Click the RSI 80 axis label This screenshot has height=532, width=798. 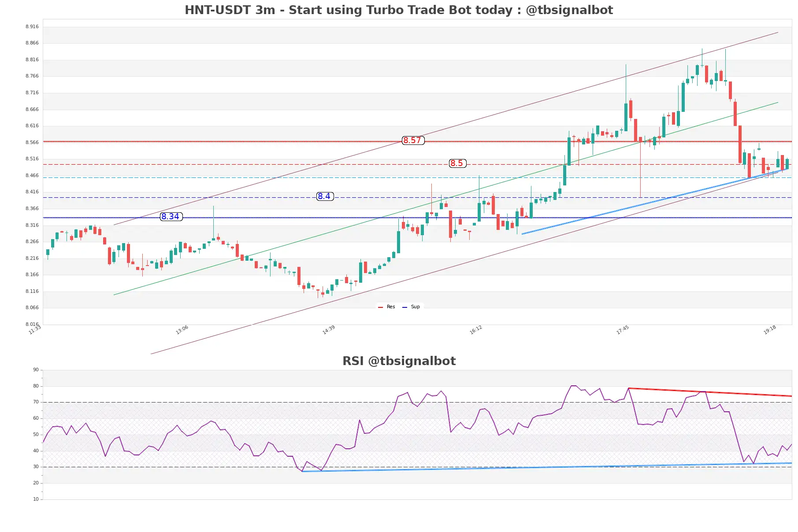[36, 386]
